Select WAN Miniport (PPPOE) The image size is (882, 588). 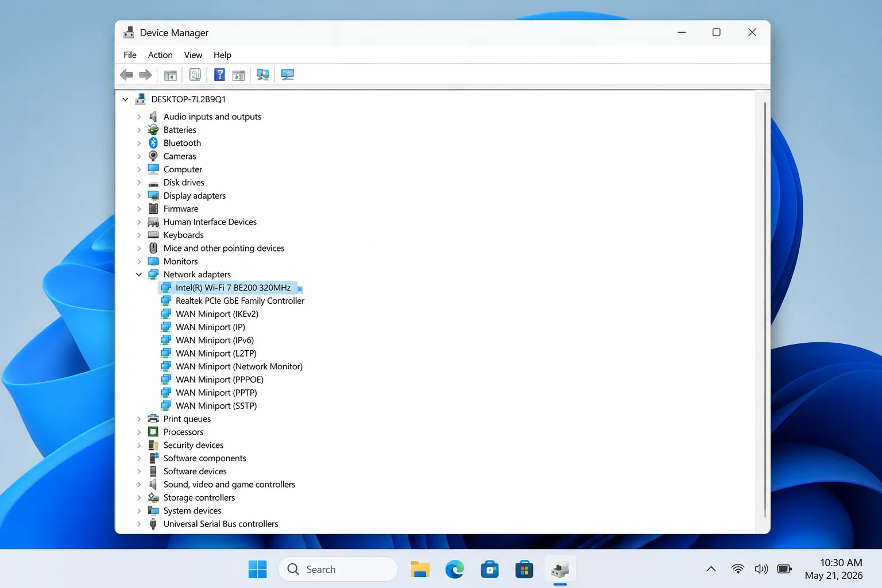point(219,380)
